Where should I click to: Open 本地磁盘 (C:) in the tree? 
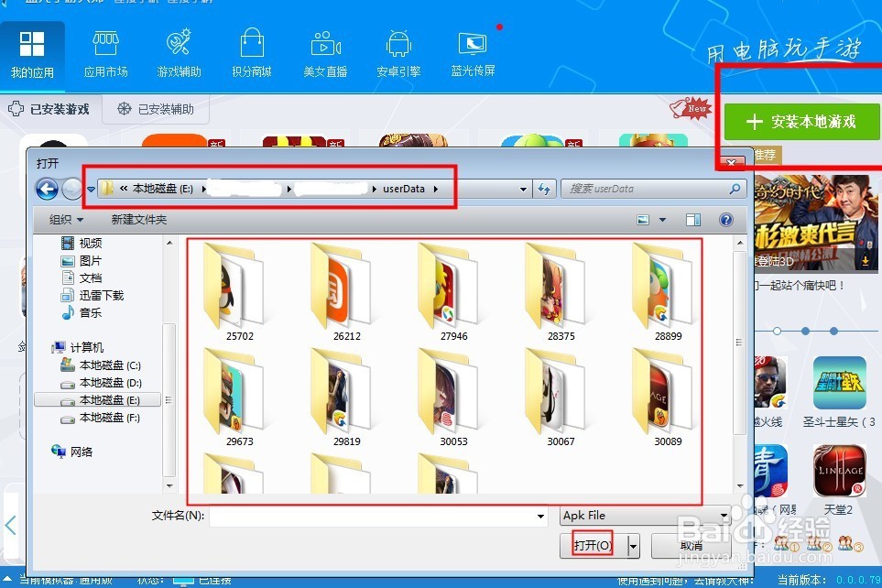[101, 365]
